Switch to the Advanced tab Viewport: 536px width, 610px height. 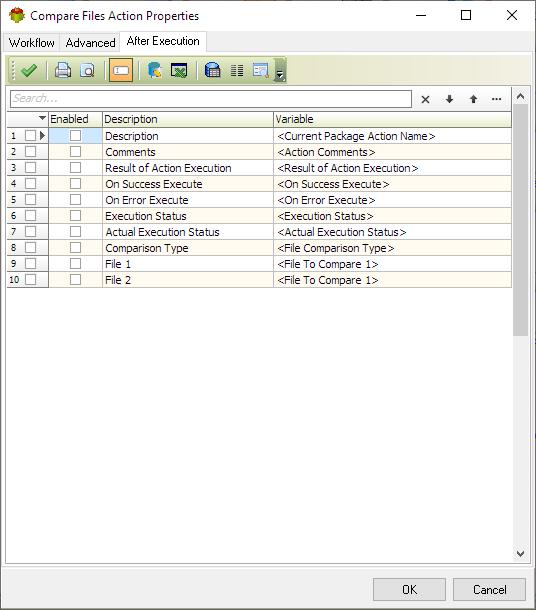tap(90, 42)
